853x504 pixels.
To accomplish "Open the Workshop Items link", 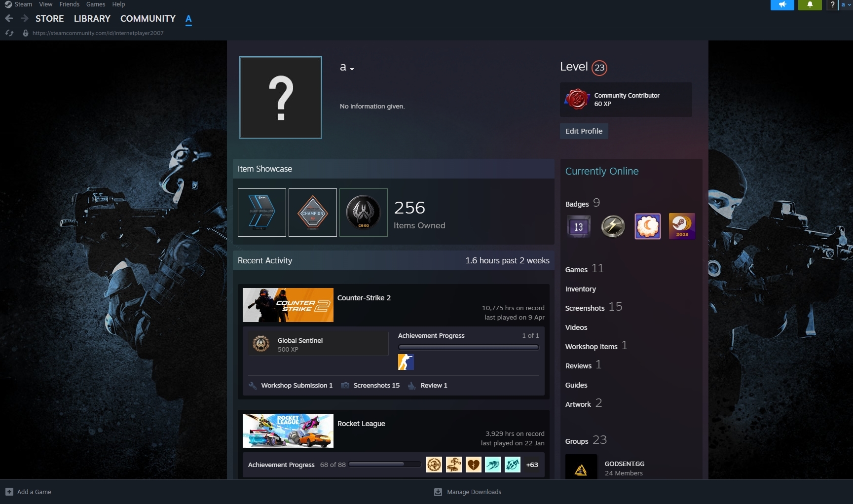I will 592,347.
